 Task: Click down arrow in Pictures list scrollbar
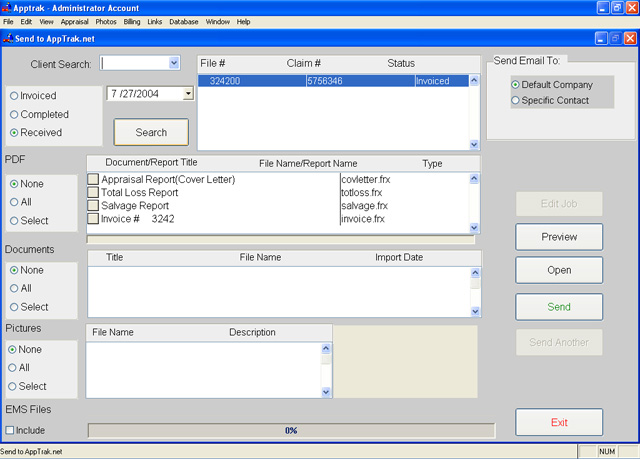click(326, 393)
